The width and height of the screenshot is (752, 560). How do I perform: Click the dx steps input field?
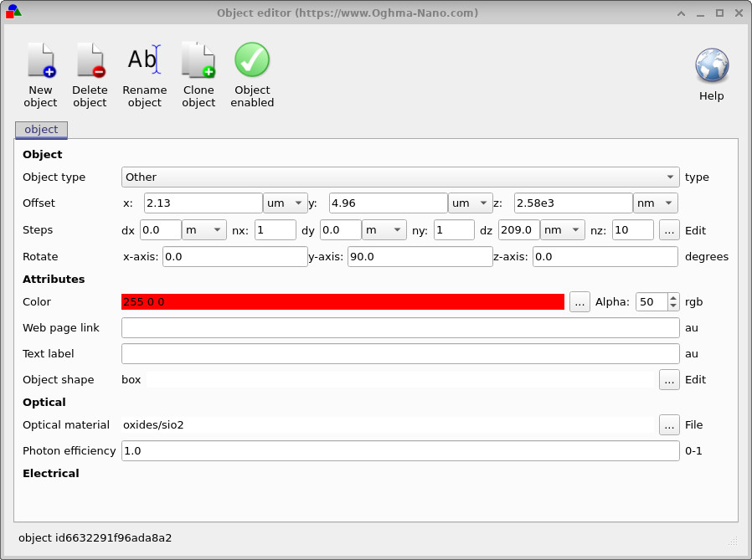click(x=161, y=229)
